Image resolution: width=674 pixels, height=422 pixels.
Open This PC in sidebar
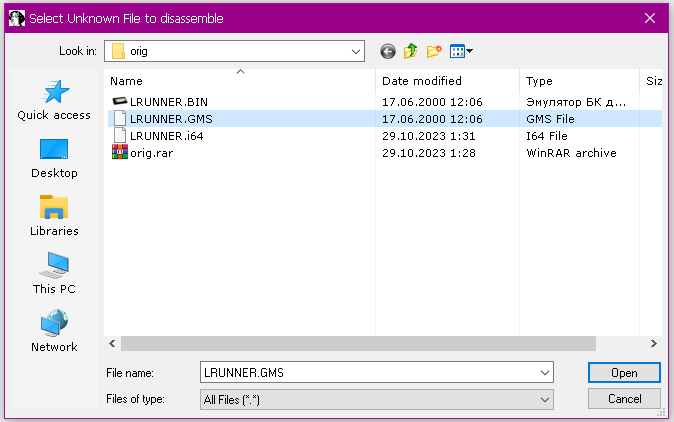pyautogui.click(x=54, y=274)
